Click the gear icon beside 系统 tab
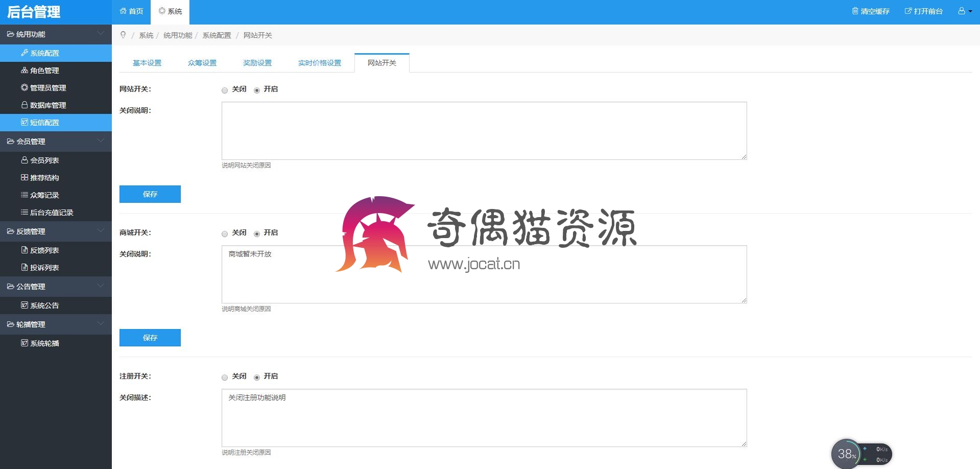The width and height of the screenshot is (980, 469). [x=162, y=11]
